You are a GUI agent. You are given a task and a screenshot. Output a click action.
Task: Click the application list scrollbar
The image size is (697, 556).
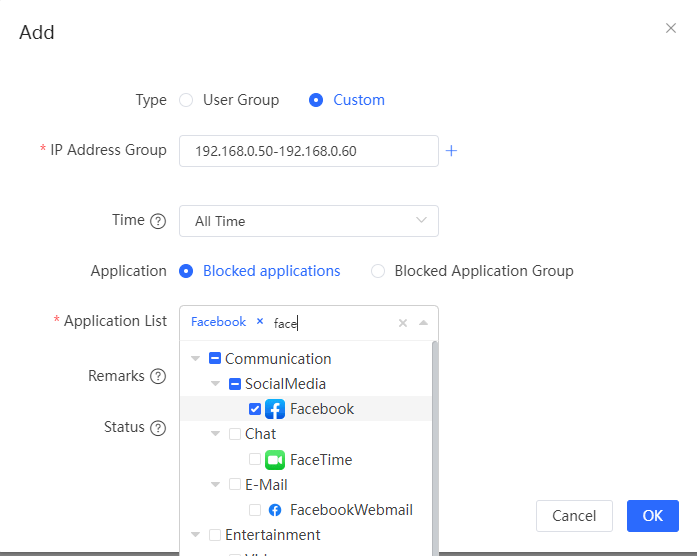[435, 448]
